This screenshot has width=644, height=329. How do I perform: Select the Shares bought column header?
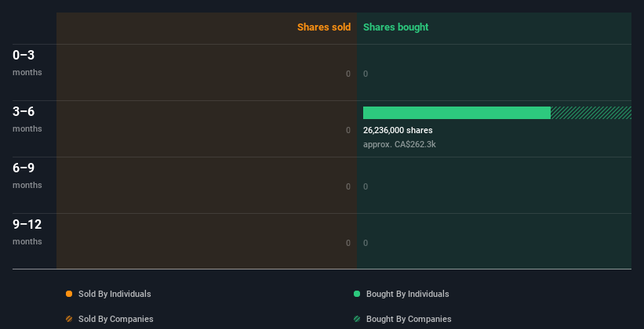[x=396, y=27]
